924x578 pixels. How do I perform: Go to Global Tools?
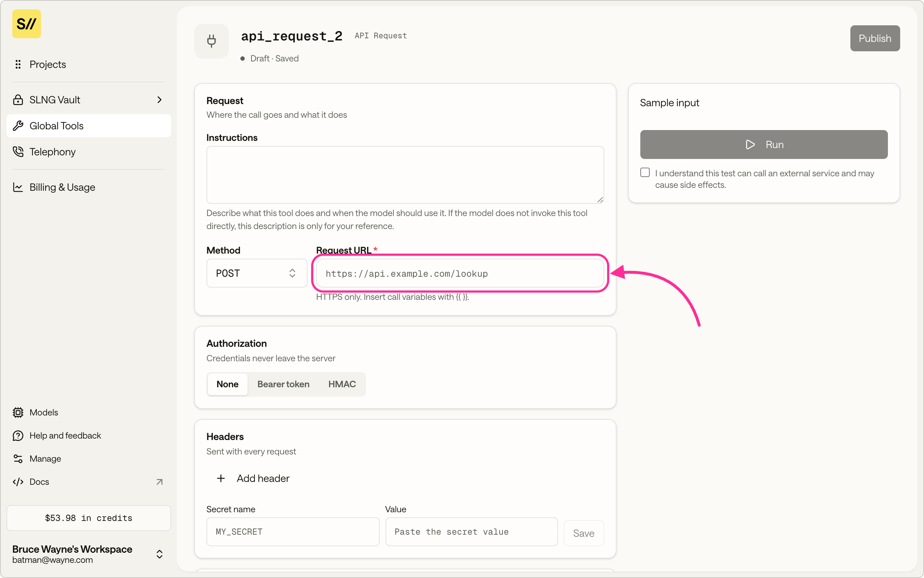(88, 126)
